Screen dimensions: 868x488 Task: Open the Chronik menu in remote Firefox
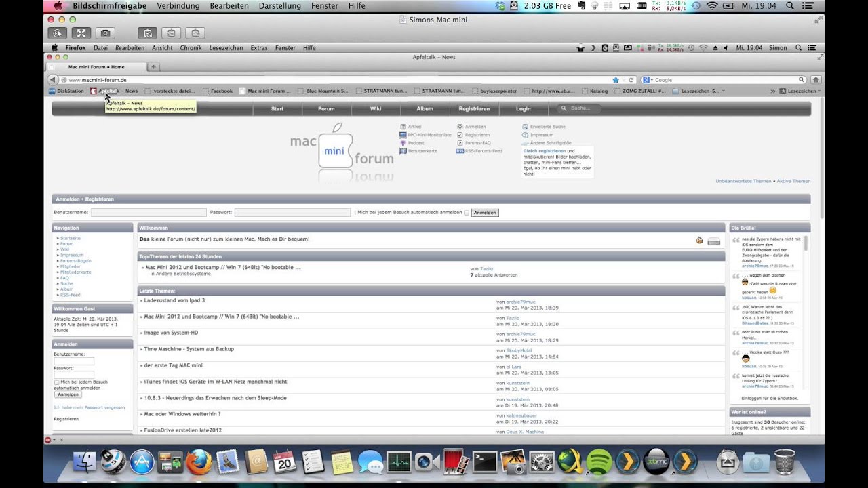(x=191, y=48)
